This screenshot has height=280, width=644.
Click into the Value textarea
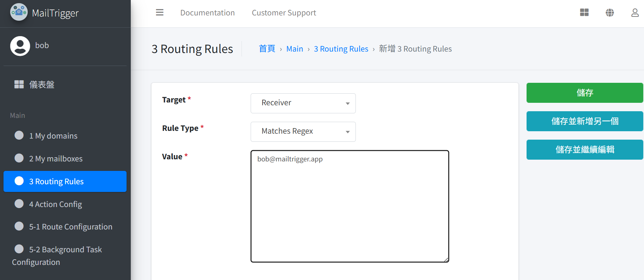click(350, 206)
